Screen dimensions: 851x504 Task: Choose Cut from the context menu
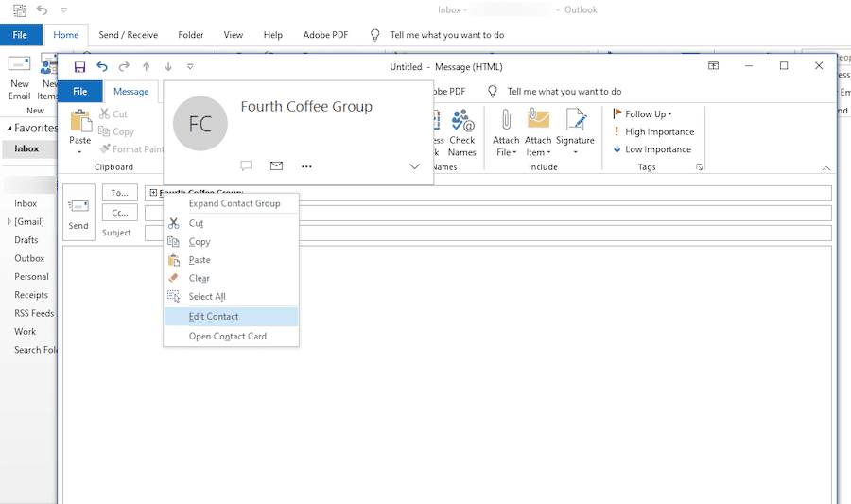pyautogui.click(x=232, y=223)
